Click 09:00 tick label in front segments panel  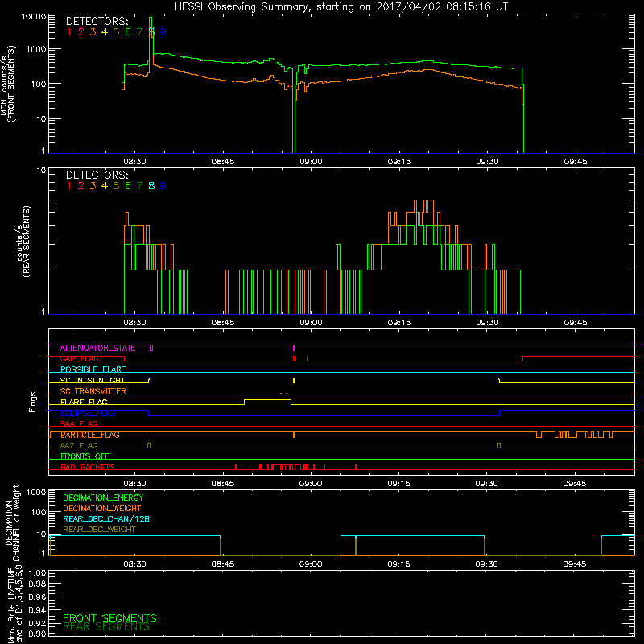click(311, 162)
